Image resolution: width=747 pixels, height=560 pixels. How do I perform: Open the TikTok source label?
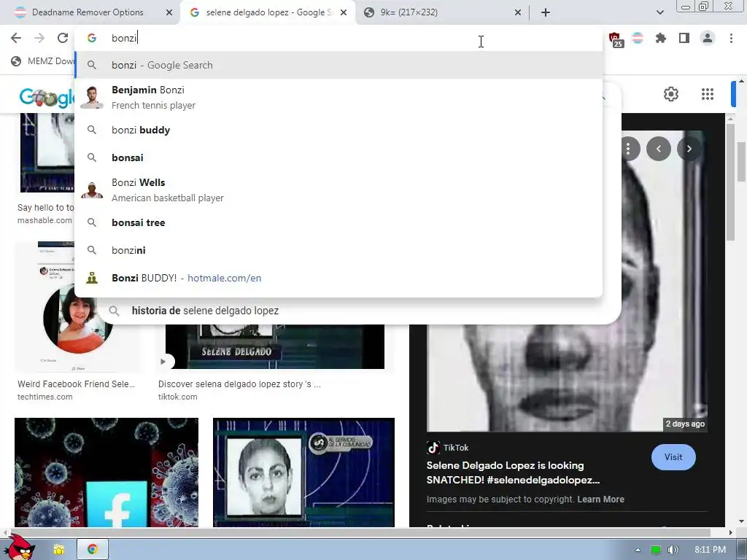[x=448, y=448]
